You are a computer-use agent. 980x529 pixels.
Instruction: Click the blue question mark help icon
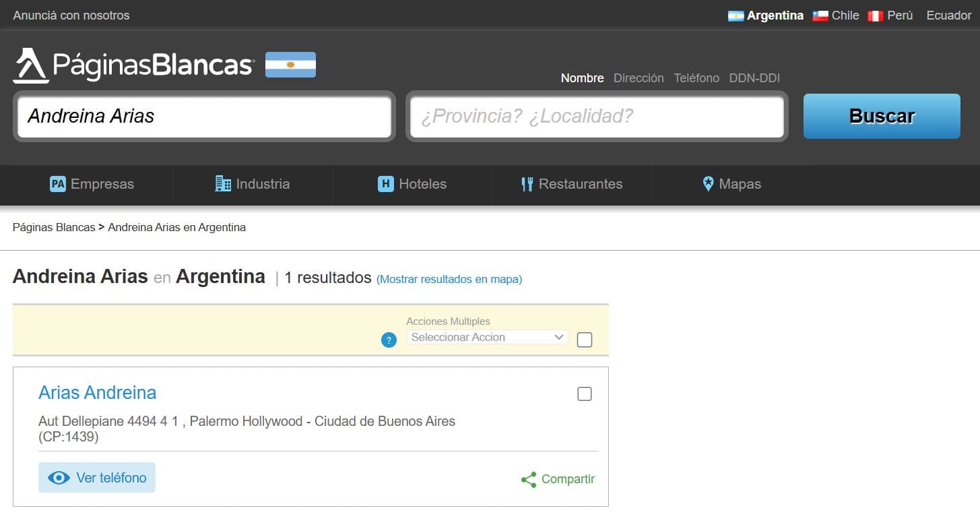click(389, 340)
